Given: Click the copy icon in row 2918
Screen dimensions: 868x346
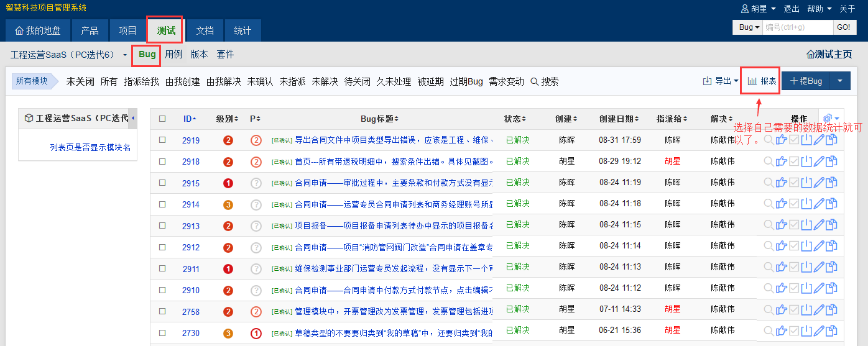Looking at the screenshot, I should 831,162.
